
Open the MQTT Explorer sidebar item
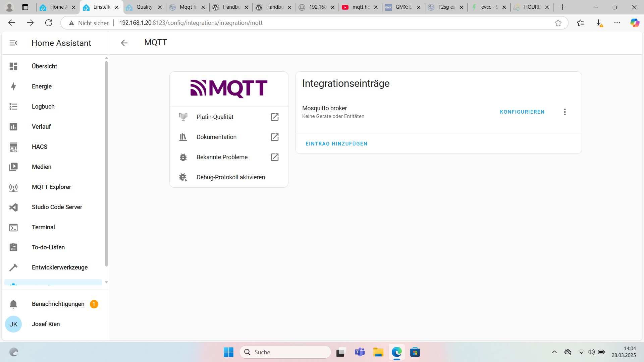[x=53, y=187]
